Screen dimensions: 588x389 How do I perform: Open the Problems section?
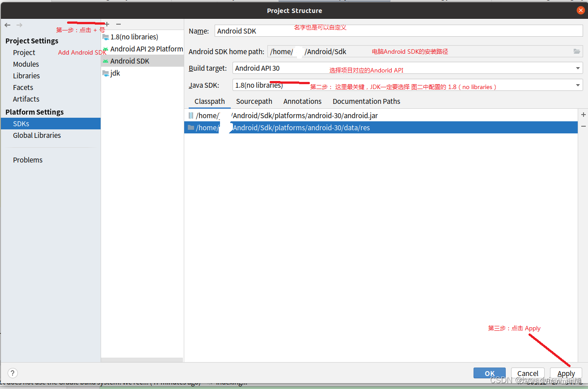(28, 160)
